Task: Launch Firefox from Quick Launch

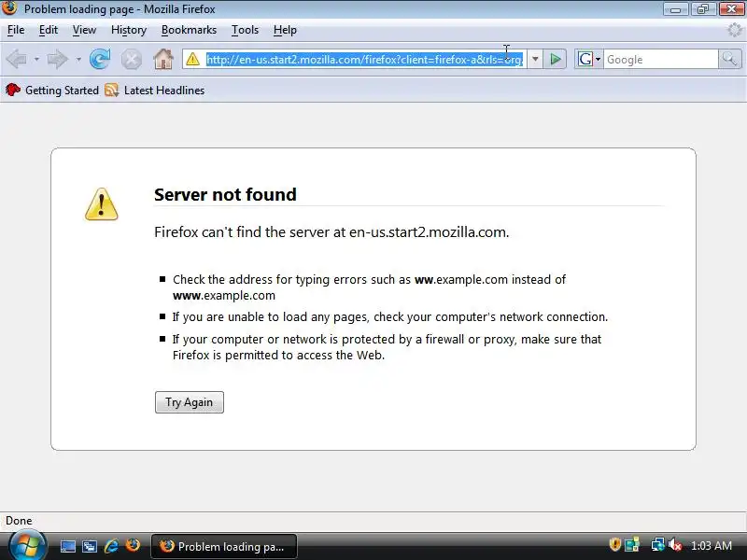Action: point(133,546)
